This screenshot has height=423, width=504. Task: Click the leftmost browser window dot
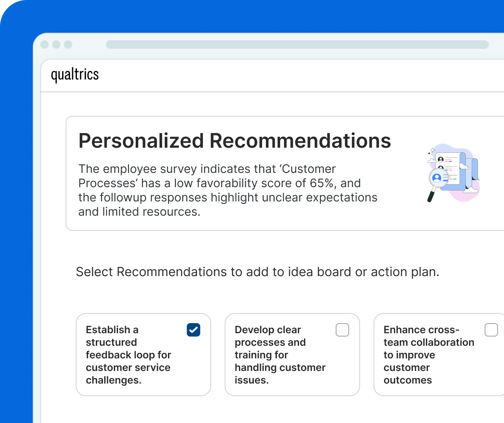45,44
